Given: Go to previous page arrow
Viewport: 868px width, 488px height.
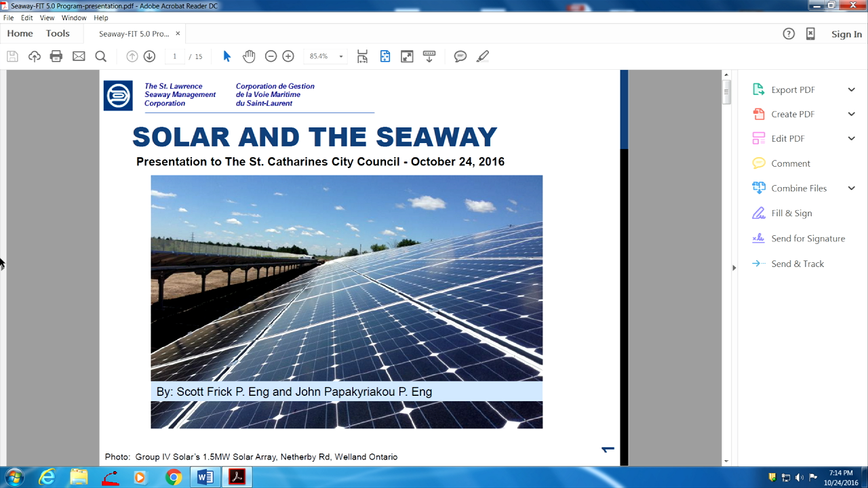Looking at the screenshot, I should tap(132, 56).
